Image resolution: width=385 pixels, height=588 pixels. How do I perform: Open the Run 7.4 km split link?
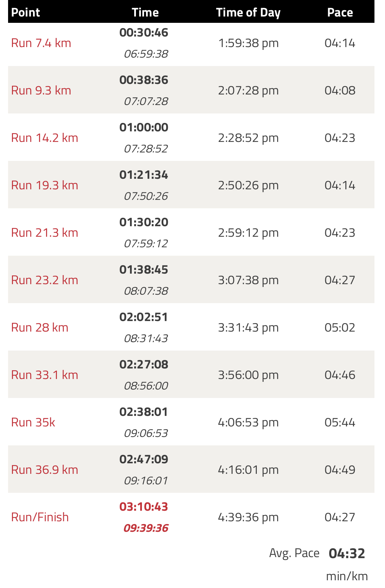tap(41, 43)
